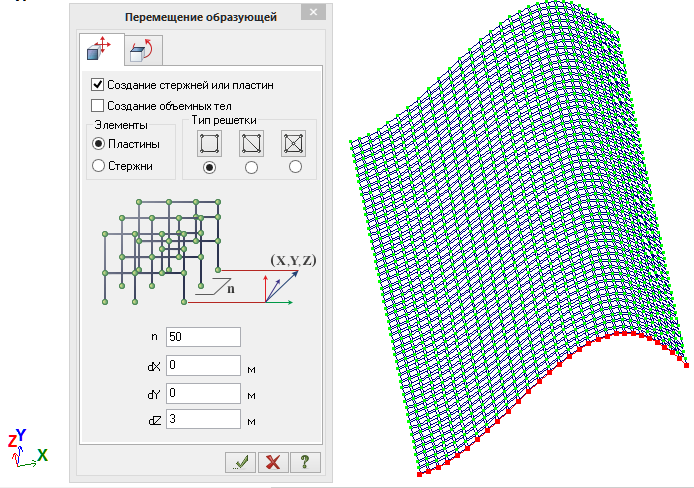Select radio under single-diagonal grid

pyautogui.click(x=251, y=167)
